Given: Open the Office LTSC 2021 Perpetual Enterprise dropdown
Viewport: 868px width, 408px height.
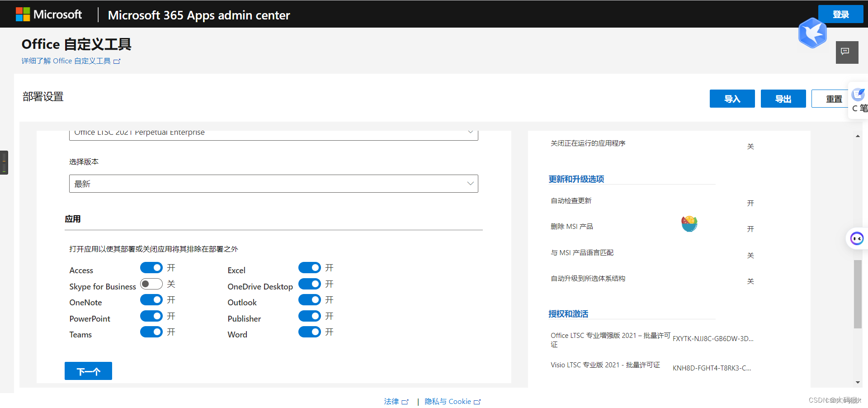Looking at the screenshot, I should (x=274, y=135).
